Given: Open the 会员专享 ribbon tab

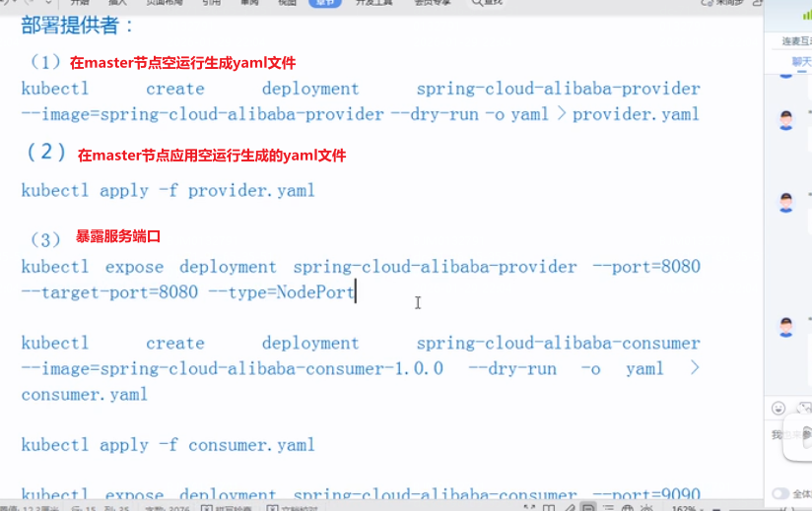Looking at the screenshot, I should (x=433, y=3).
